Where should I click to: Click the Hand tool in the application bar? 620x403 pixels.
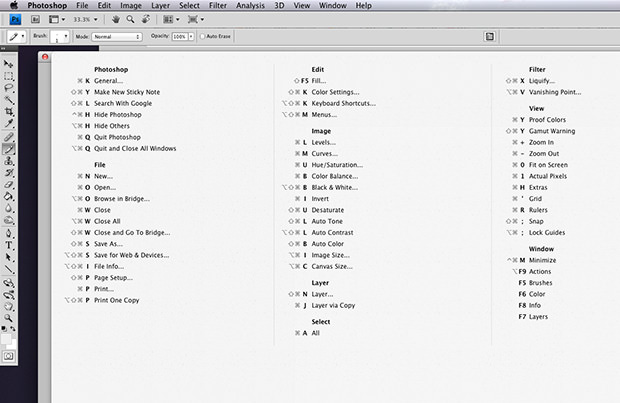click(x=115, y=19)
